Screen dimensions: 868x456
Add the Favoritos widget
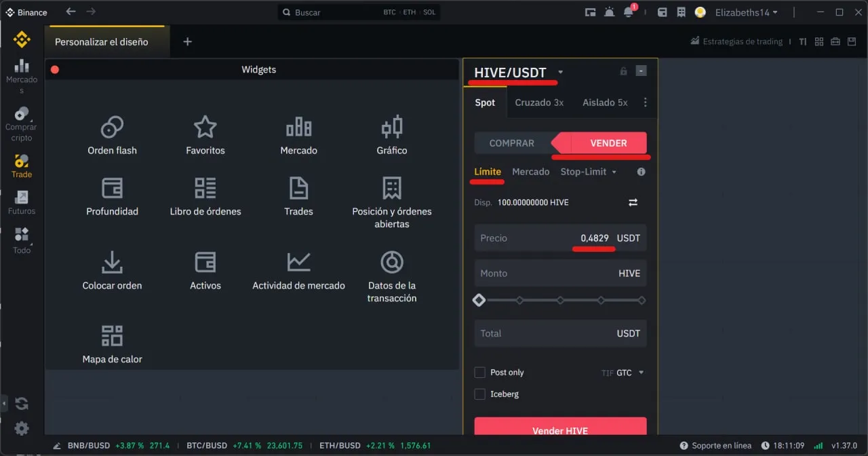click(205, 136)
